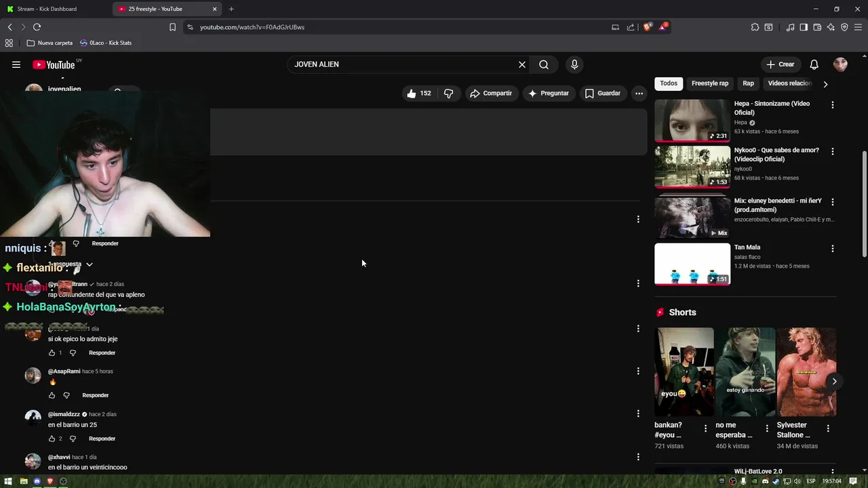
Task: Reply to the @ismaldzzz comment
Action: click(x=102, y=439)
